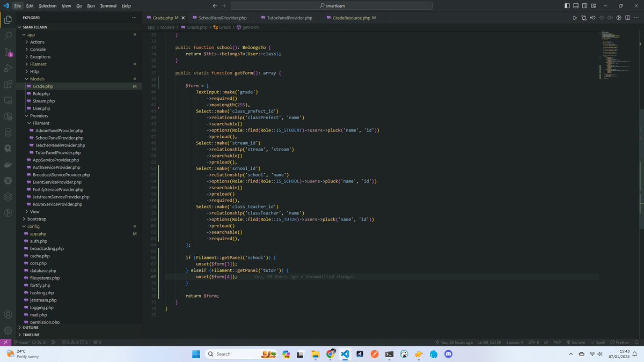
Task: Click the smartlearn command center search box
Action: pos(331,5)
